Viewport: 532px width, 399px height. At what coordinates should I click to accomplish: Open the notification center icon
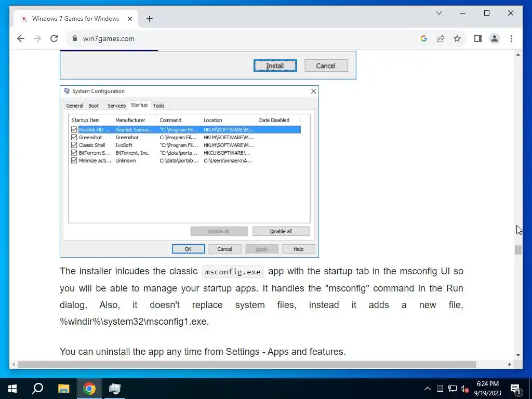click(516, 389)
